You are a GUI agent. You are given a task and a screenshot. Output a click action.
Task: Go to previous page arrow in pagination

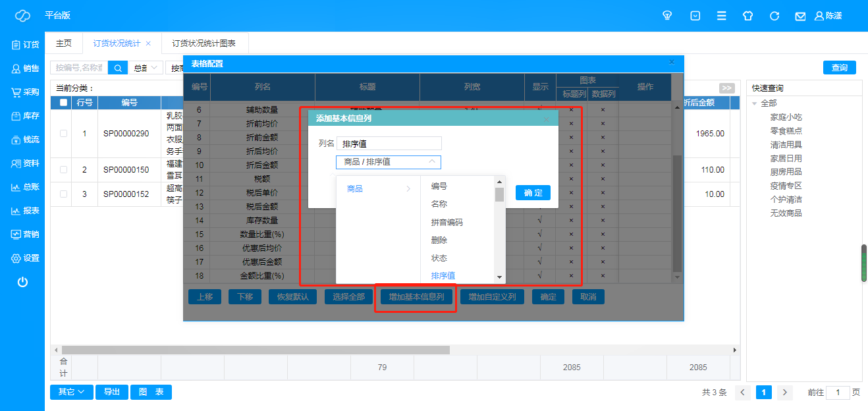point(742,393)
